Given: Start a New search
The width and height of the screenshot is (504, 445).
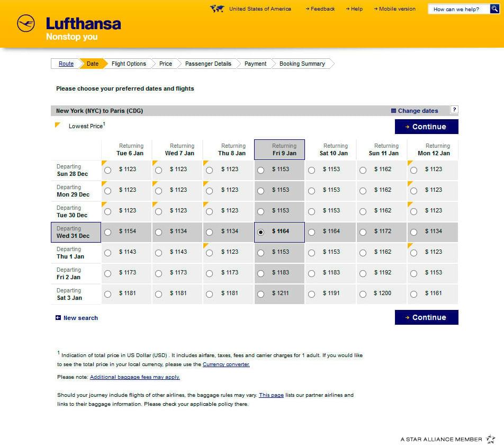Looking at the screenshot, I should (80, 318).
